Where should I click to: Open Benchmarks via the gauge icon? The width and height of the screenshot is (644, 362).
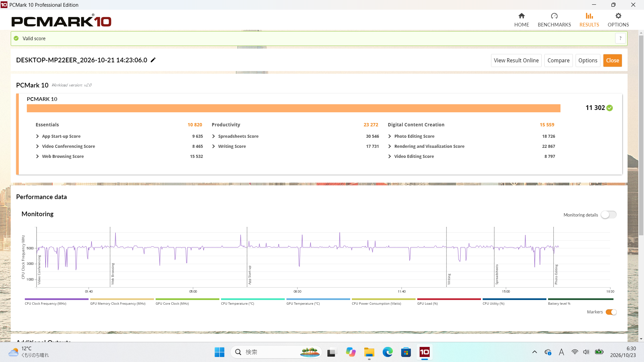pyautogui.click(x=554, y=16)
